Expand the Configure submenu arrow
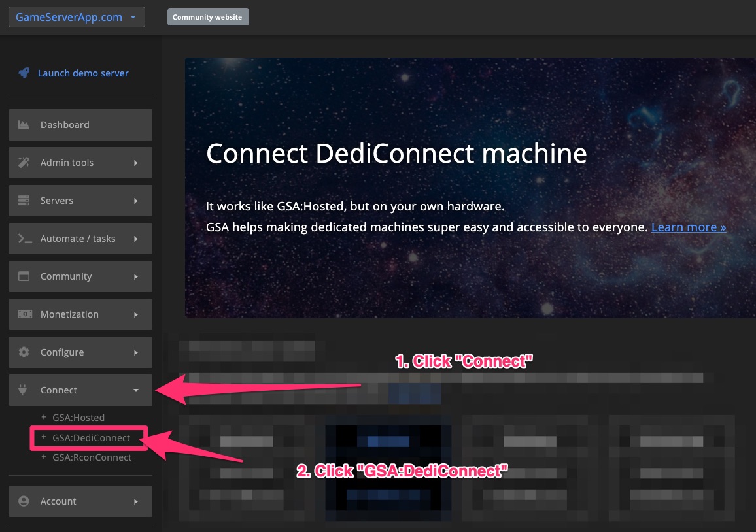756x532 pixels. tap(136, 352)
